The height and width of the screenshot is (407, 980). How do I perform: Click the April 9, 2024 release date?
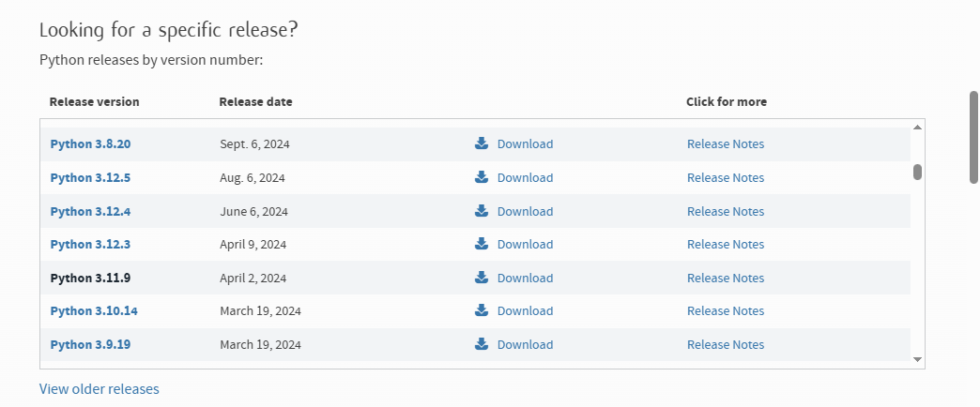pos(253,245)
